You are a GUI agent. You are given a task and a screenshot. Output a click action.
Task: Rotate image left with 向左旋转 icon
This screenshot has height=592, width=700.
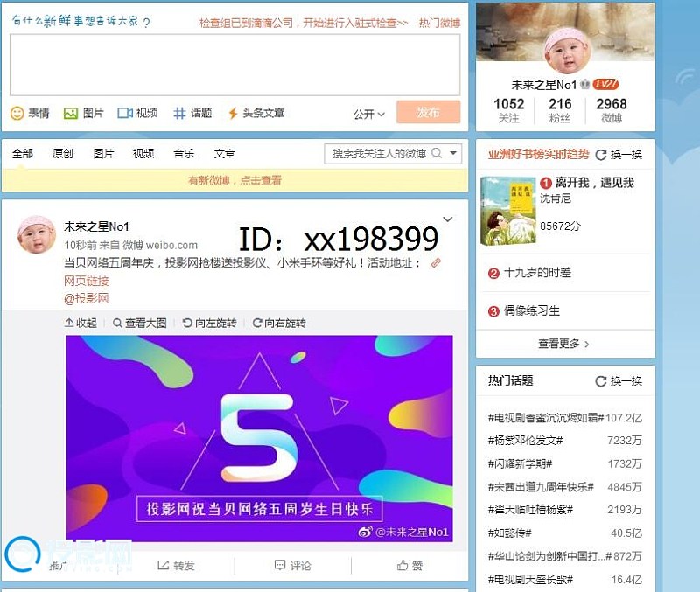(187, 323)
